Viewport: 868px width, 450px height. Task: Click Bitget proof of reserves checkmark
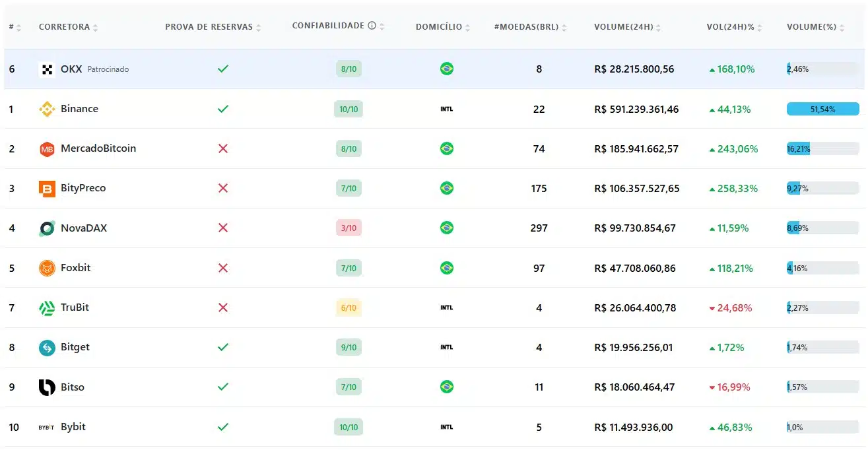tap(223, 347)
